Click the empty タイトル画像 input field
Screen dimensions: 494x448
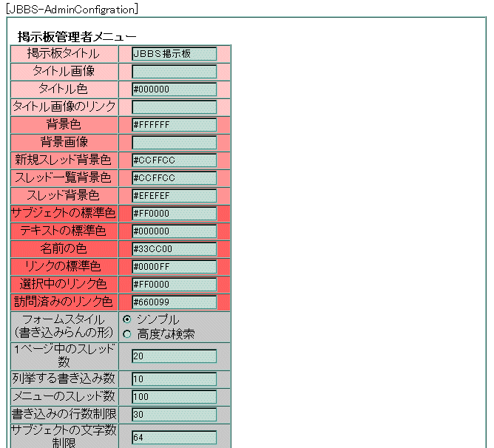174,72
